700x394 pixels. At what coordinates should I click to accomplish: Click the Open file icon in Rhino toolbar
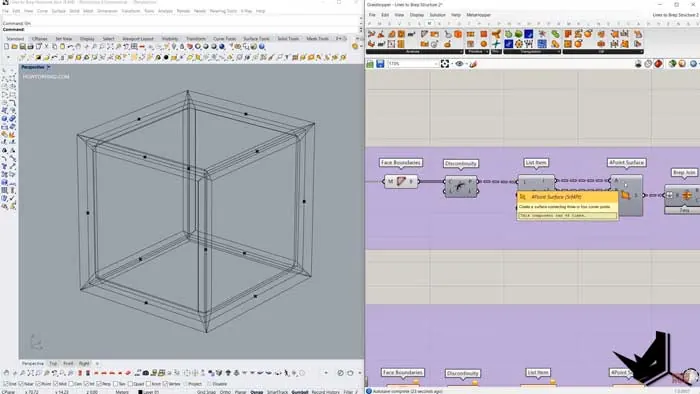[x=14, y=46]
